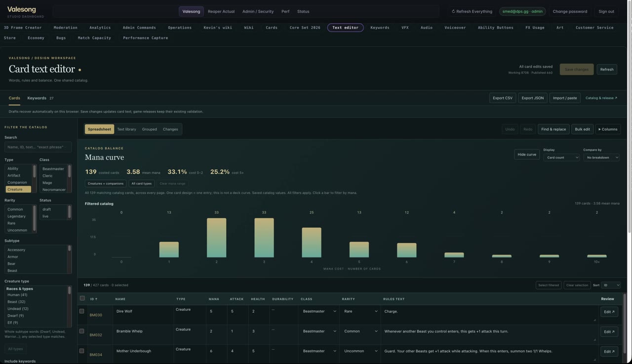
Task: Check the Dire Wolf row checkbox
Action: pos(82,311)
